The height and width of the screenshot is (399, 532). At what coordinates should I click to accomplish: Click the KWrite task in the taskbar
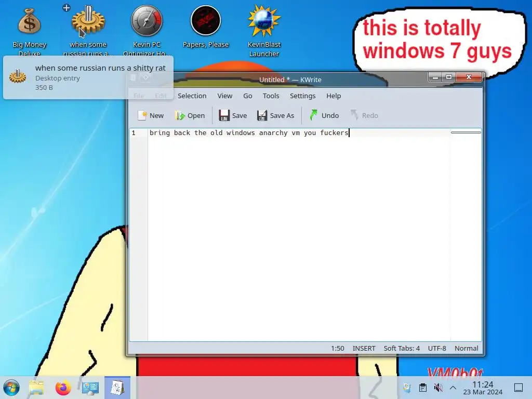pyautogui.click(x=117, y=388)
